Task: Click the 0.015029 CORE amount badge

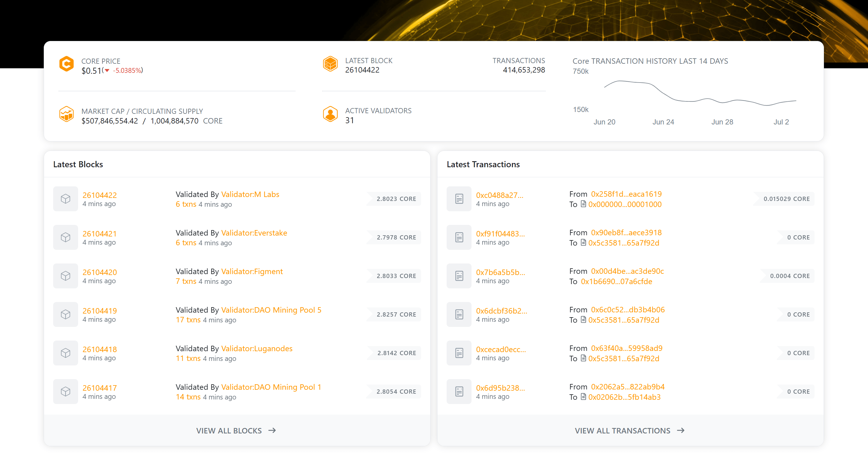Action: (x=784, y=199)
